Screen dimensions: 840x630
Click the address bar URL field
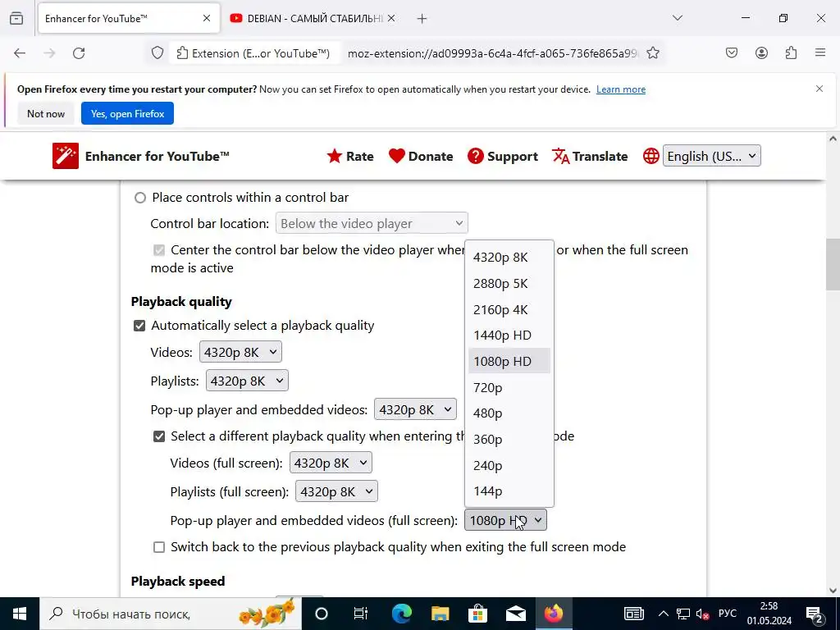[x=492, y=53]
